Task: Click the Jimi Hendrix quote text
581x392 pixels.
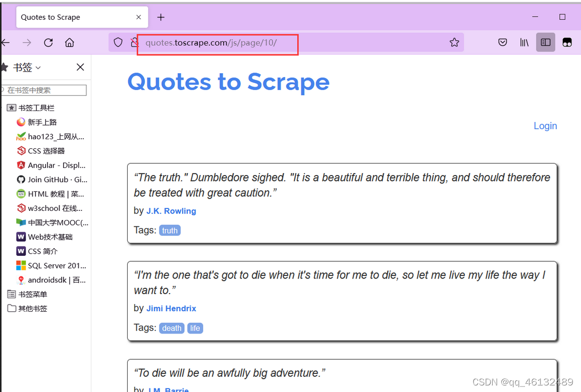Action: coord(339,283)
